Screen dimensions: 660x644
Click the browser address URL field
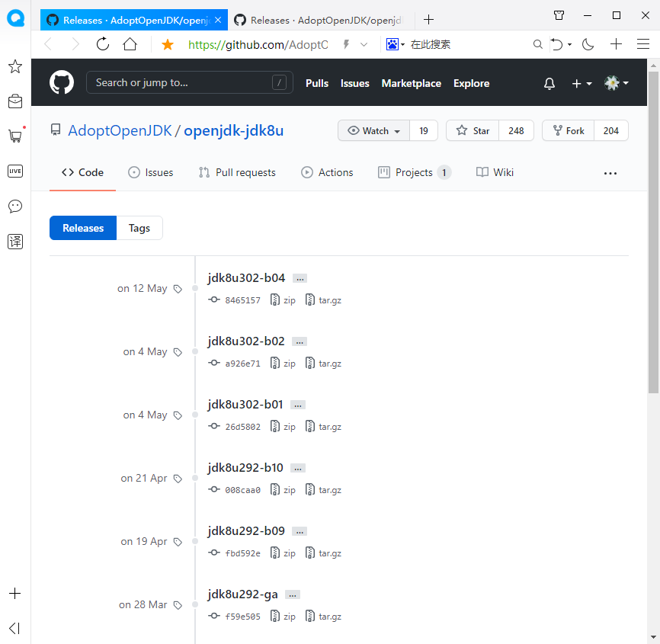tap(258, 45)
